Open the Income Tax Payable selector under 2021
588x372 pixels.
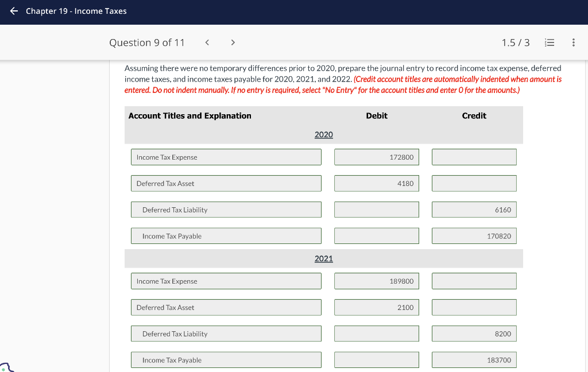pos(226,360)
